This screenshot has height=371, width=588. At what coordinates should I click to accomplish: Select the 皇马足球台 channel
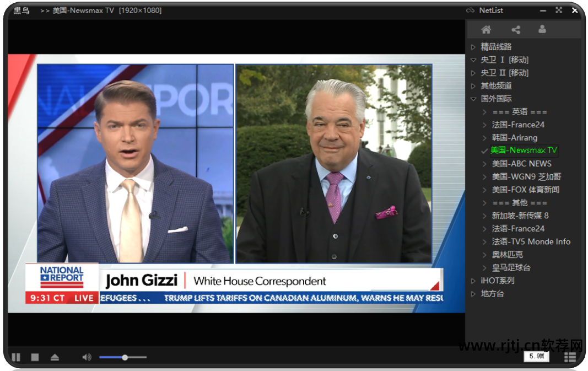(x=511, y=268)
